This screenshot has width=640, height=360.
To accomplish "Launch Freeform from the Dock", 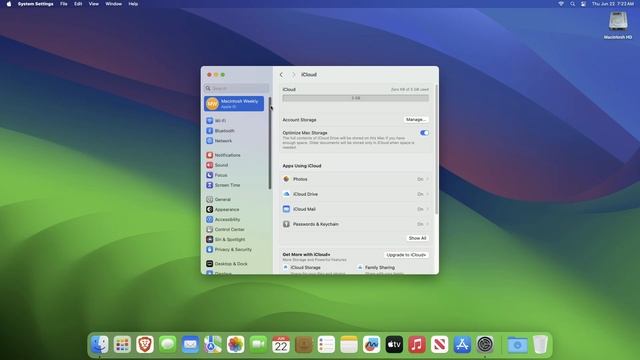I will coord(371,344).
